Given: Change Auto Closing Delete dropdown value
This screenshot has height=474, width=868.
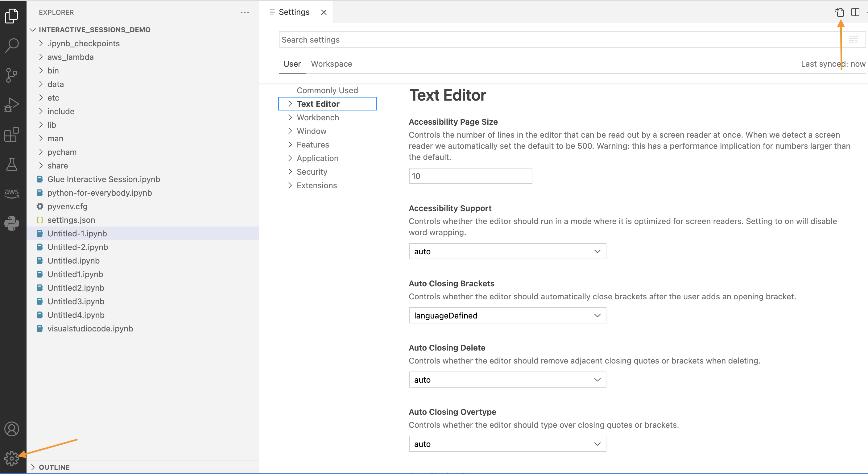Looking at the screenshot, I should (x=506, y=380).
